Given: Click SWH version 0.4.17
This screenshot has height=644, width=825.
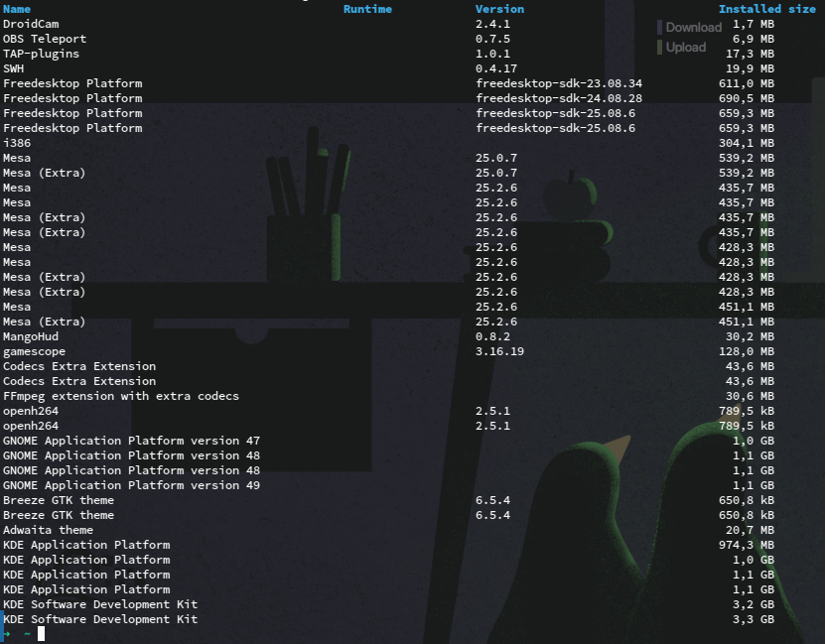Looking at the screenshot, I should [x=496, y=68].
